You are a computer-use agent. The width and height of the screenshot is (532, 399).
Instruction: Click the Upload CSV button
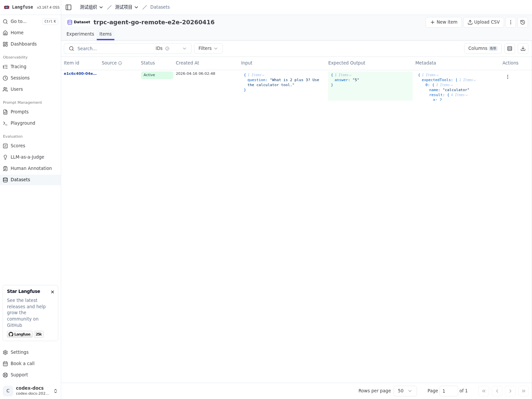[483, 22]
